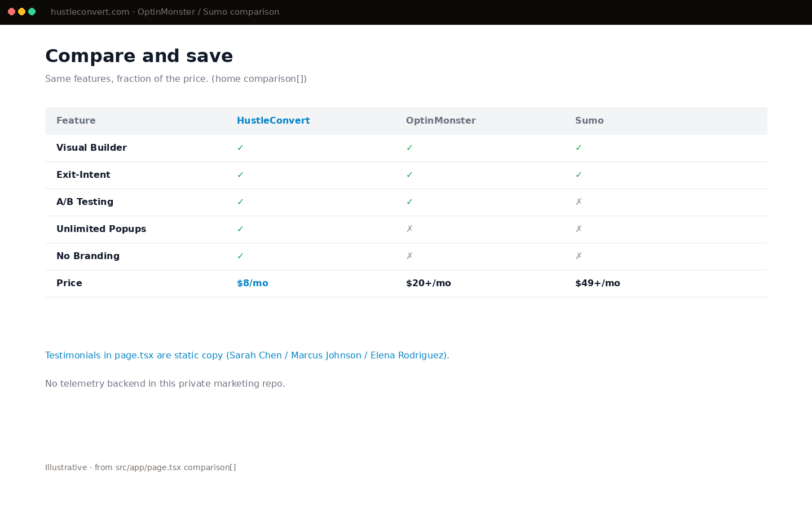Viewport: 812px width, 508px height.
Task: Click HustleConvert checkmark for No Branding
Action: point(240,256)
